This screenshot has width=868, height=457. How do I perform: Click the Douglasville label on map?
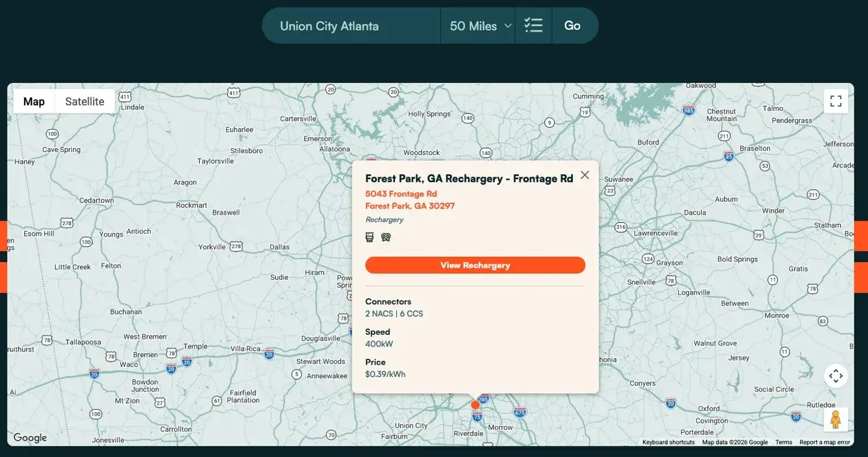321,339
